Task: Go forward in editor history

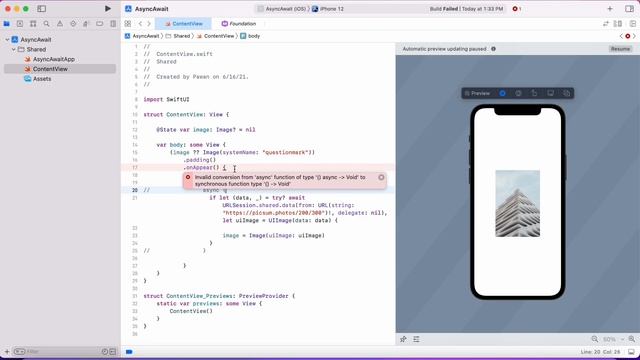Action: coord(149,24)
